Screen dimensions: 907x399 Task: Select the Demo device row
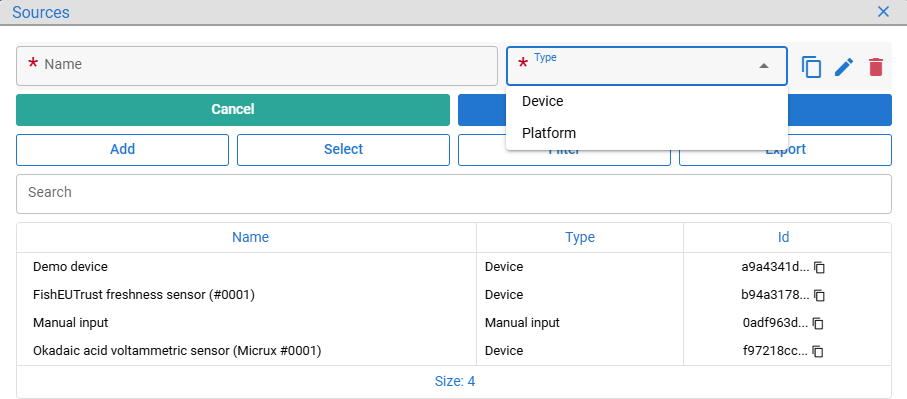point(454,267)
